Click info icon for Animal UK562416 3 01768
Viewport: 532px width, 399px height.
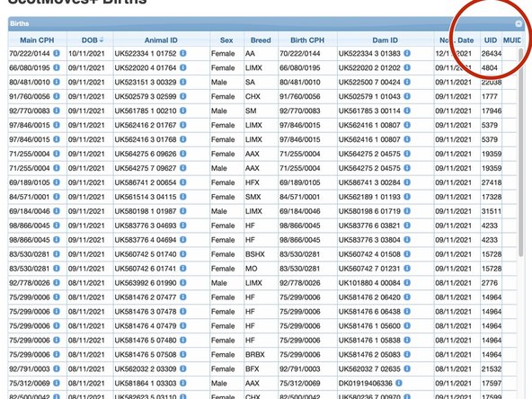[x=183, y=139]
